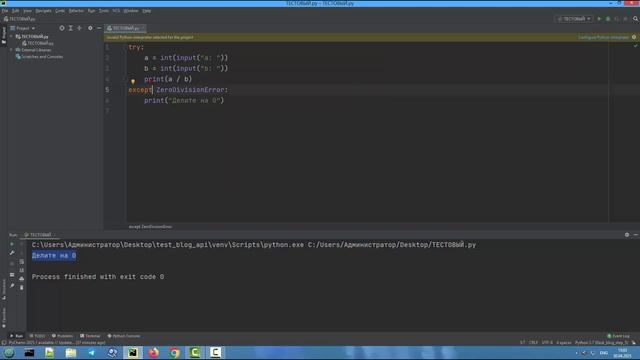Click the ENG language indicator in tray

604,353
